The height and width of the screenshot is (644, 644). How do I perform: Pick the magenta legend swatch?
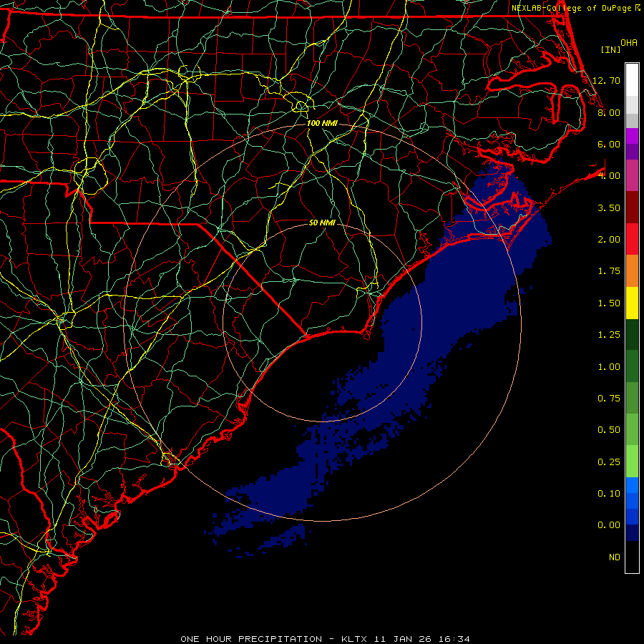pos(632,136)
